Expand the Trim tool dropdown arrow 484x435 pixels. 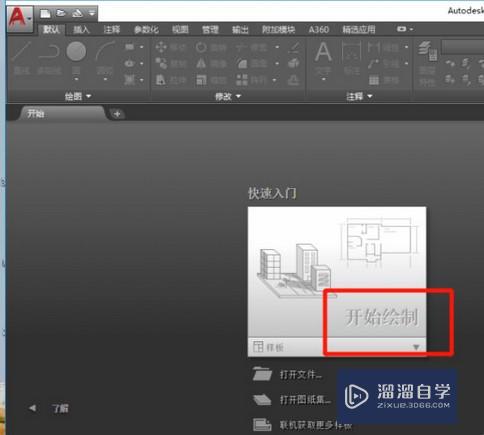pos(277,47)
